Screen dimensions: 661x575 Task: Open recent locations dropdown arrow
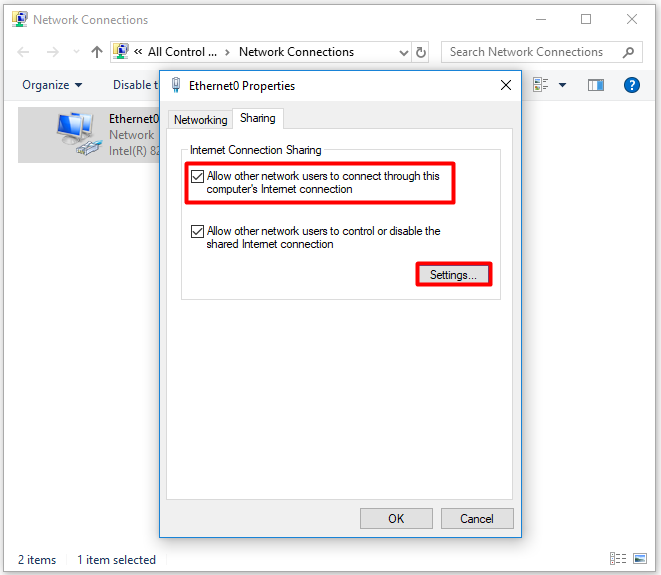76,52
